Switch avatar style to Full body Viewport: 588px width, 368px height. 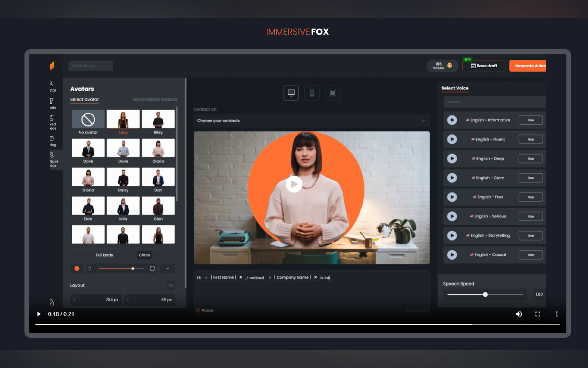(x=104, y=255)
